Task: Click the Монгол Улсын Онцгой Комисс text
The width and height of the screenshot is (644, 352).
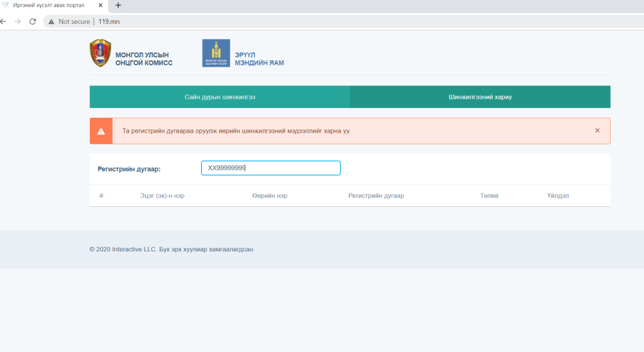Action: [144, 58]
